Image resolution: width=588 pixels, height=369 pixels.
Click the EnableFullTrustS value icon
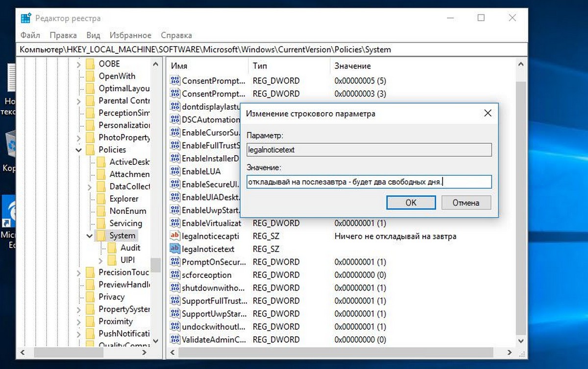click(x=175, y=145)
